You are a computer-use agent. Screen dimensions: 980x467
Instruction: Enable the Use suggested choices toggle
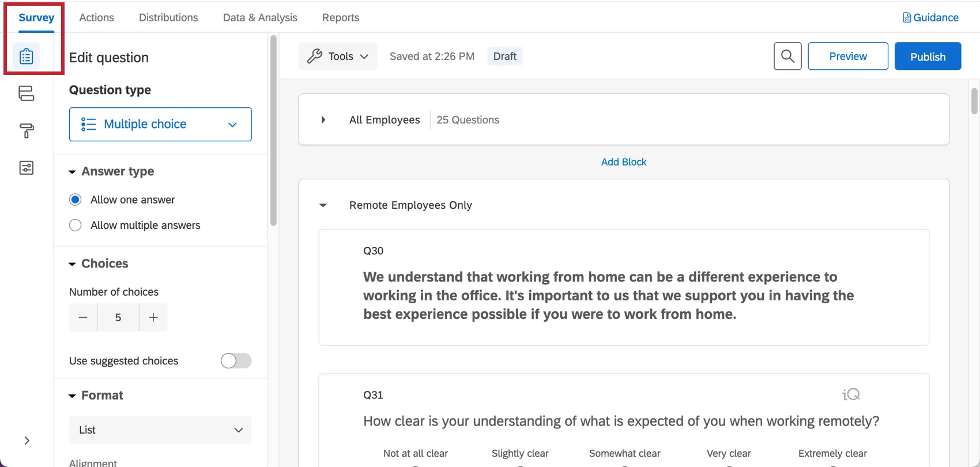coord(236,361)
